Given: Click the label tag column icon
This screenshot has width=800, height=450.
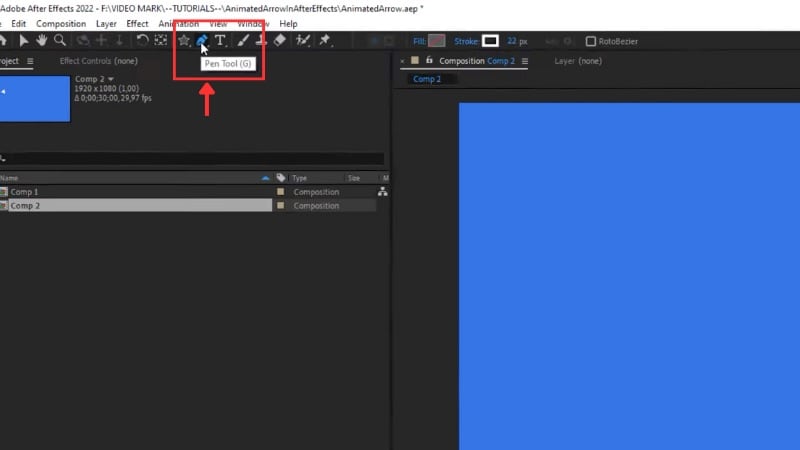Looking at the screenshot, I should point(281,178).
